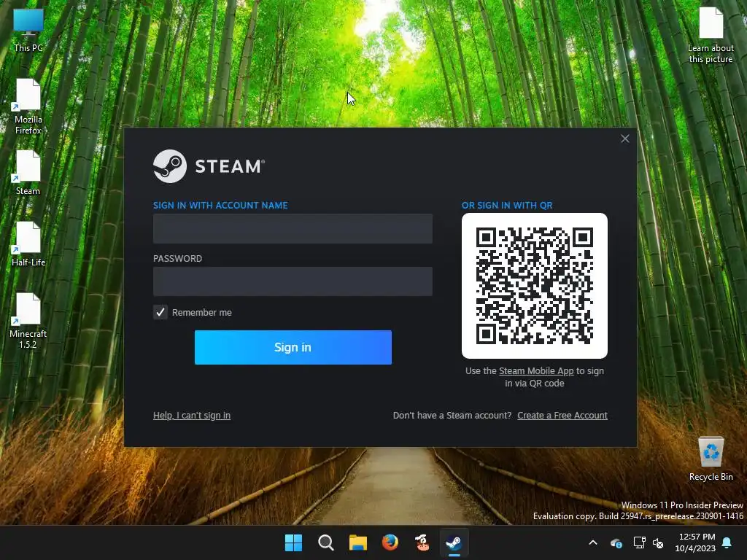The image size is (747, 560).
Task: Click the password input field
Action: coord(293,281)
